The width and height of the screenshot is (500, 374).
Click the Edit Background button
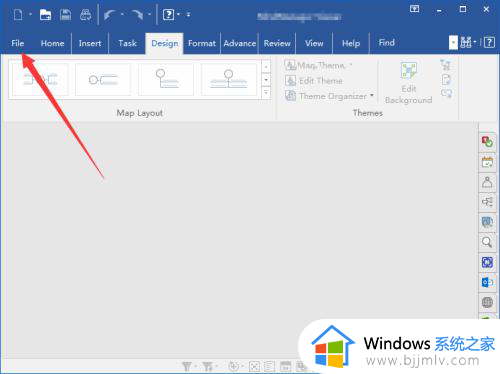[408, 83]
